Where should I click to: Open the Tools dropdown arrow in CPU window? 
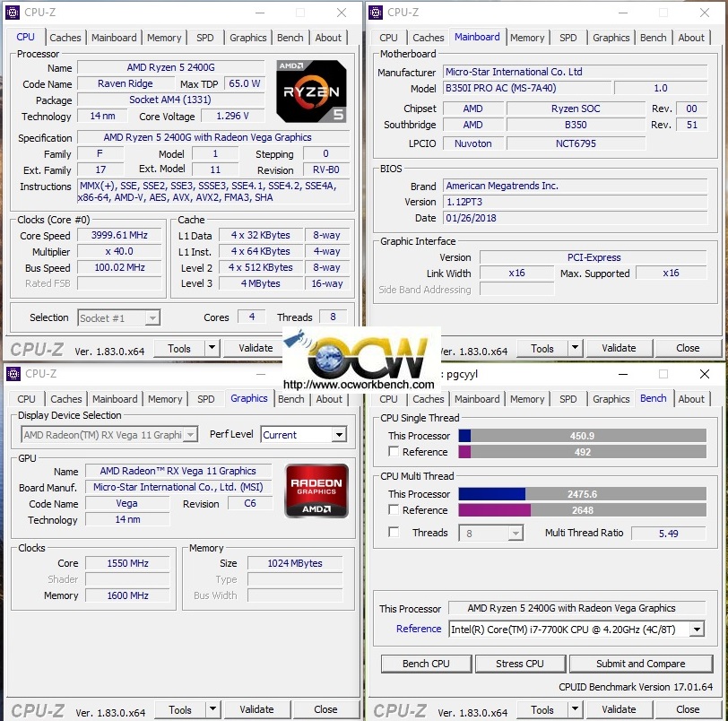point(212,348)
